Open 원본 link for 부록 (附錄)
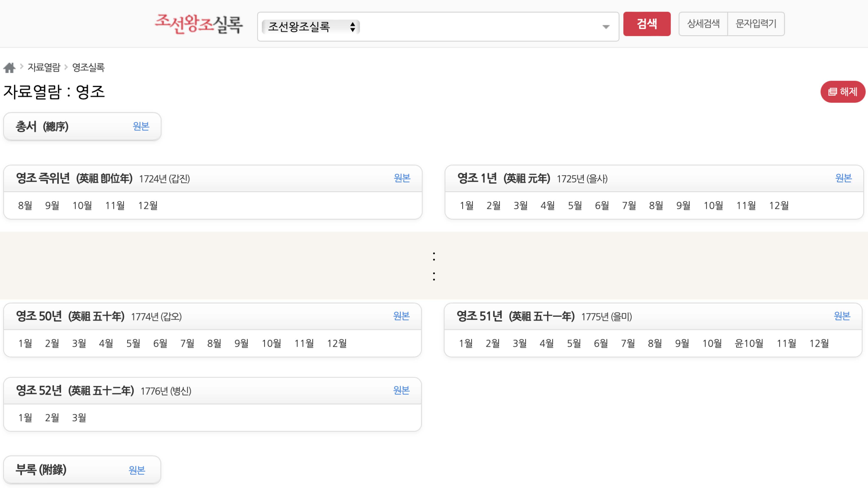Image resolution: width=868 pixels, height=488 pixels. pyautogui.click(x=137, y=470)
